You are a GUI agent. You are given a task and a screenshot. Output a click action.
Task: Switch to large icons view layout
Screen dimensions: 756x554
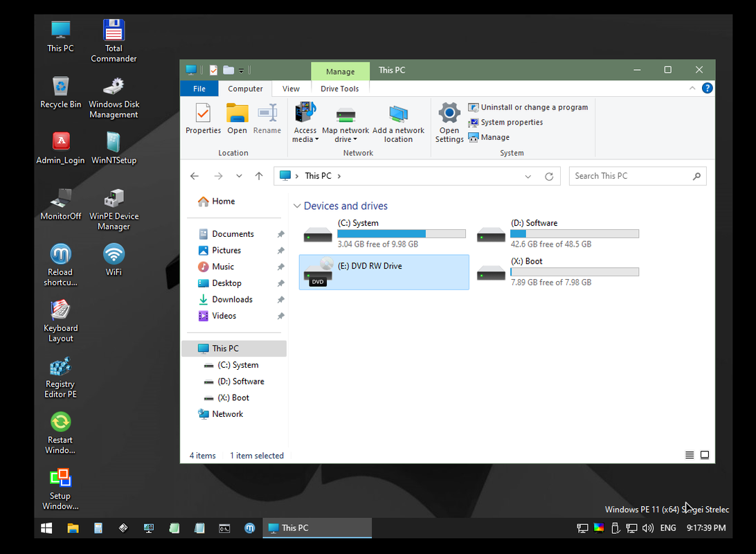[x=704, y=455]
